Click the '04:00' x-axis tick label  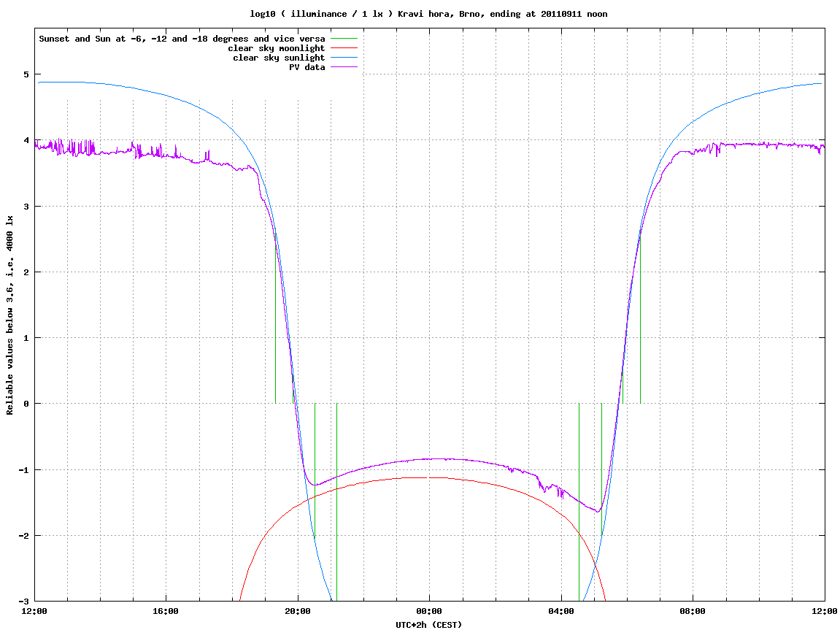[561, 611]
